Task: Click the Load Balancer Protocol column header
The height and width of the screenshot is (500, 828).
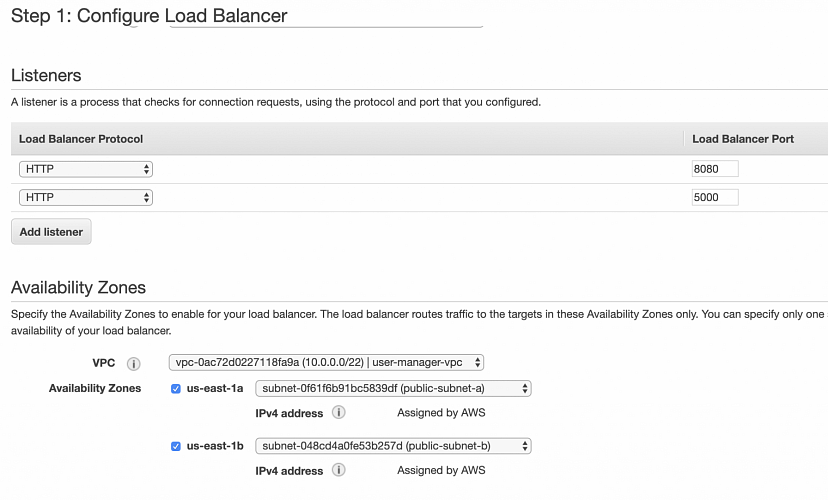Action: pos(81,139)
